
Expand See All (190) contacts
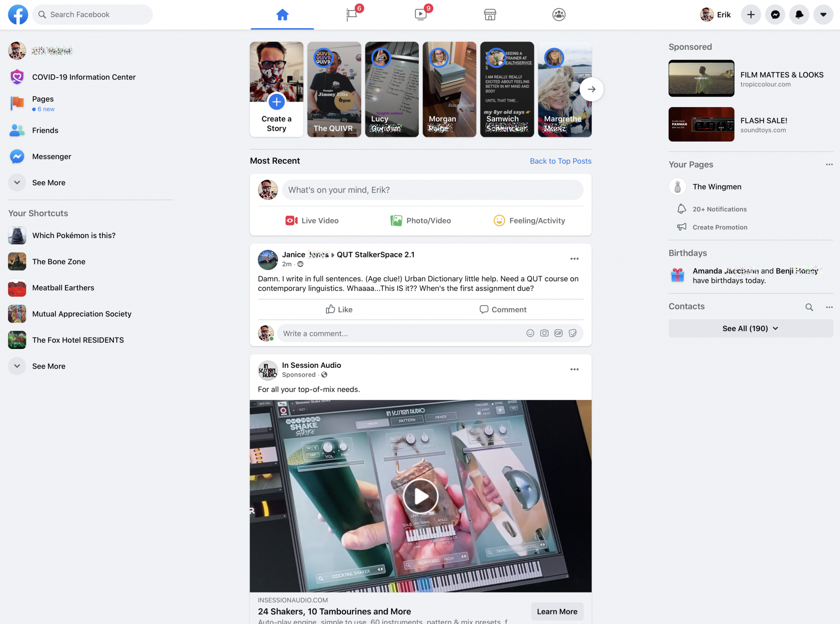[x=751, y=328]
